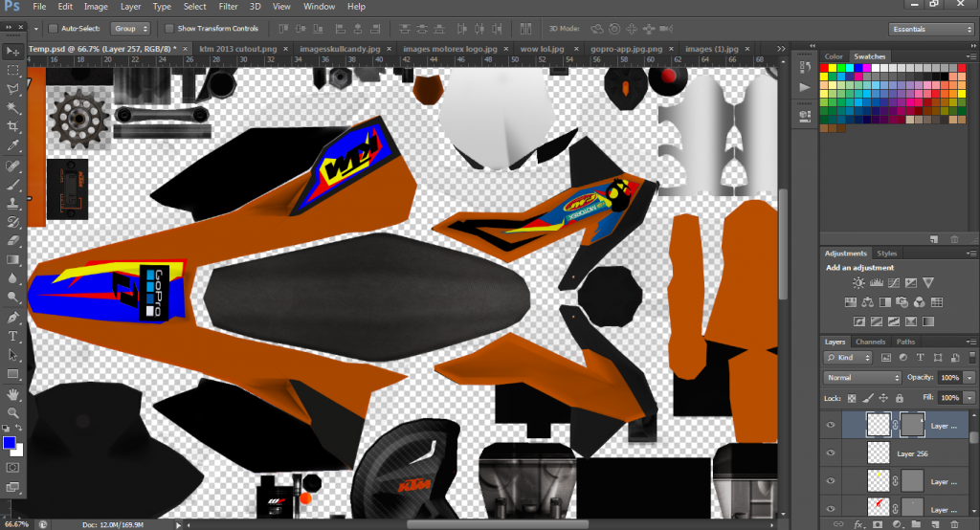Hide Layer 256 using its eye icon
Image resolution: width=980 pixels, height=530 pixels.
pos(831,453)
